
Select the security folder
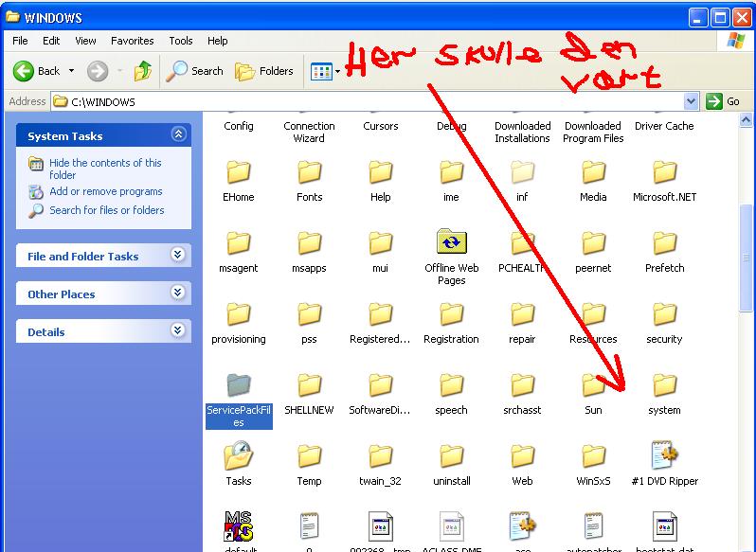(664, 323)
